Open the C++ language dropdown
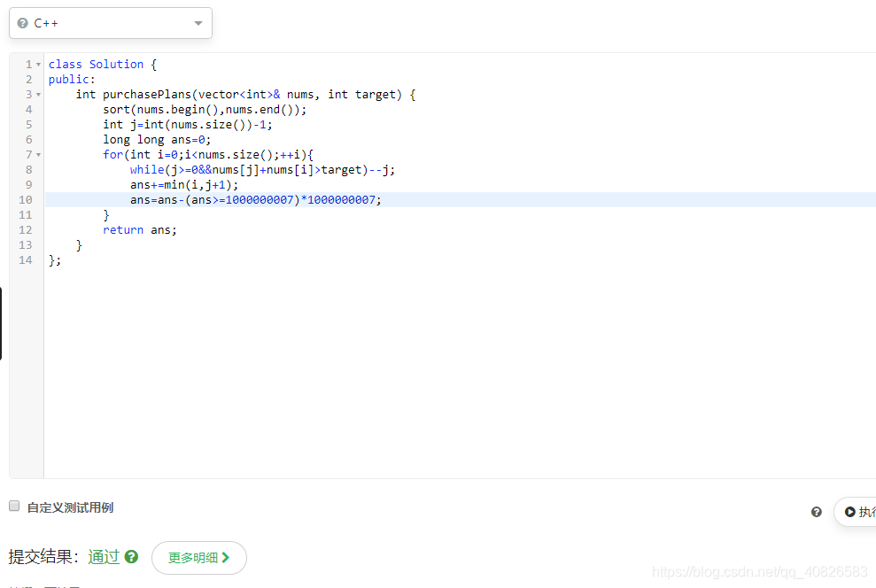This screenshot has height=588, width=876. pos(111,23)
